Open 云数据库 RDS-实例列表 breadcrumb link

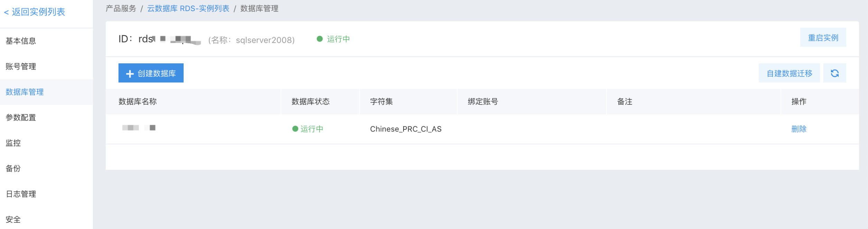(x=188, y=9)
